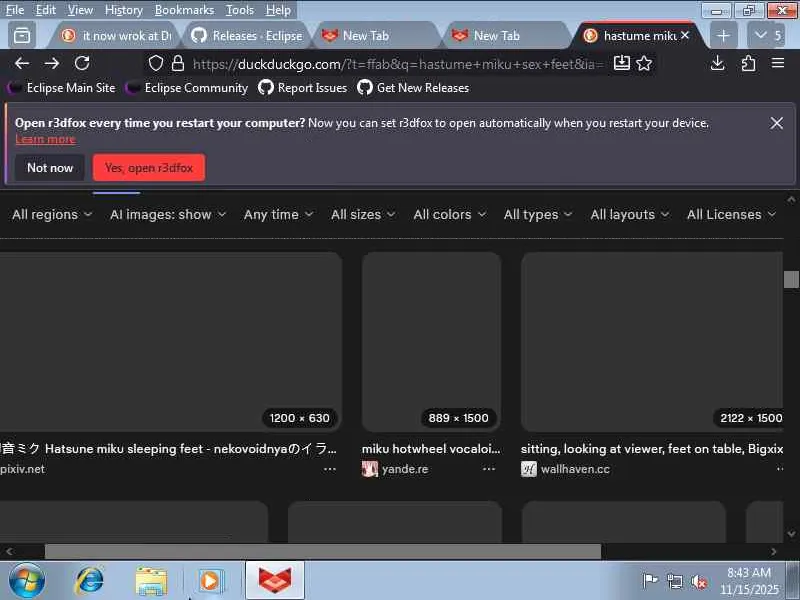The width and height of the screenshot is (800, 600).
Task: Bookmark this page with the star icon
Action: pyautogui.click(x=644, y=63)
